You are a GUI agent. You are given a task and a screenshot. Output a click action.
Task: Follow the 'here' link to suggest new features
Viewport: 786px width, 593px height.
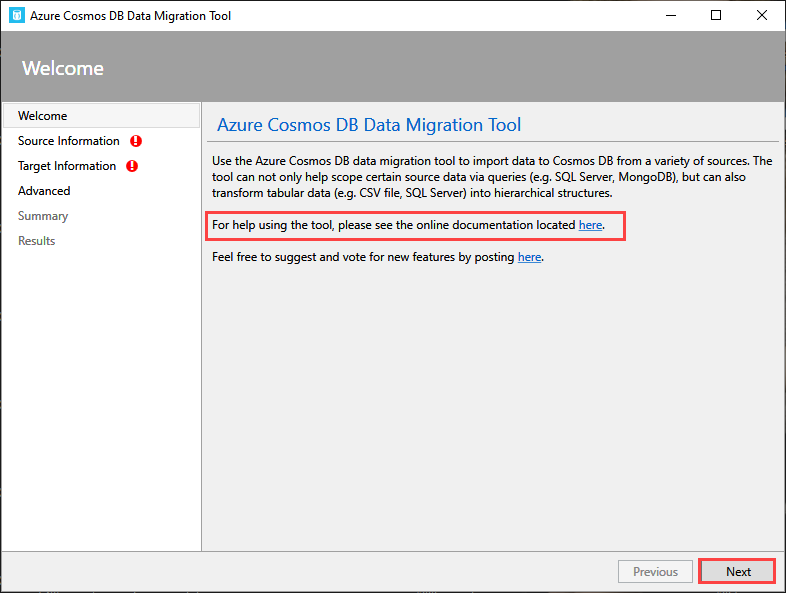point(529,257)
